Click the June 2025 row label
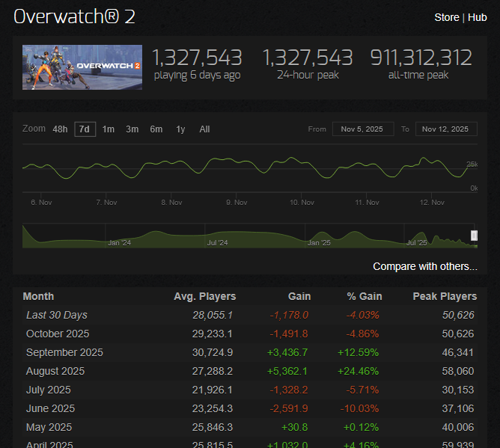 click(50, 408)
